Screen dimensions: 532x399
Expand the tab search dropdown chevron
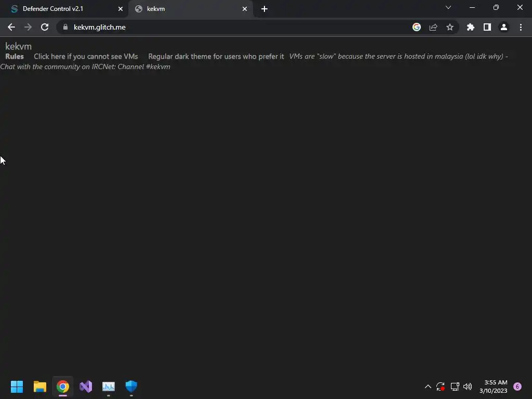[448, 7]
